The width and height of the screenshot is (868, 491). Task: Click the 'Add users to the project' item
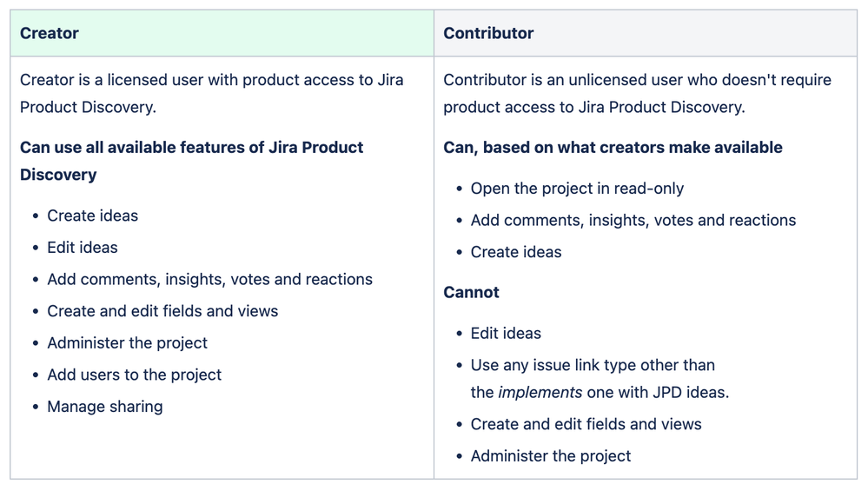coord(135,375)
